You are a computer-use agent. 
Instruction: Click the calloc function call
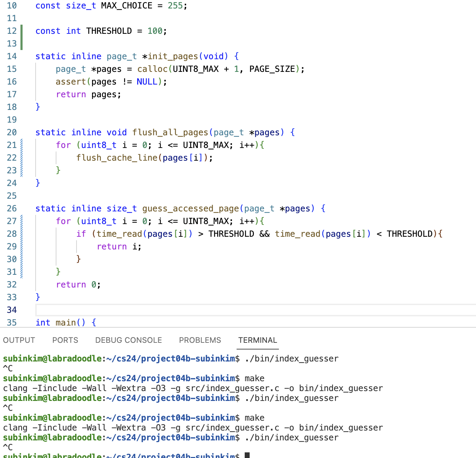pyautogui.click(x=152, y=69)
